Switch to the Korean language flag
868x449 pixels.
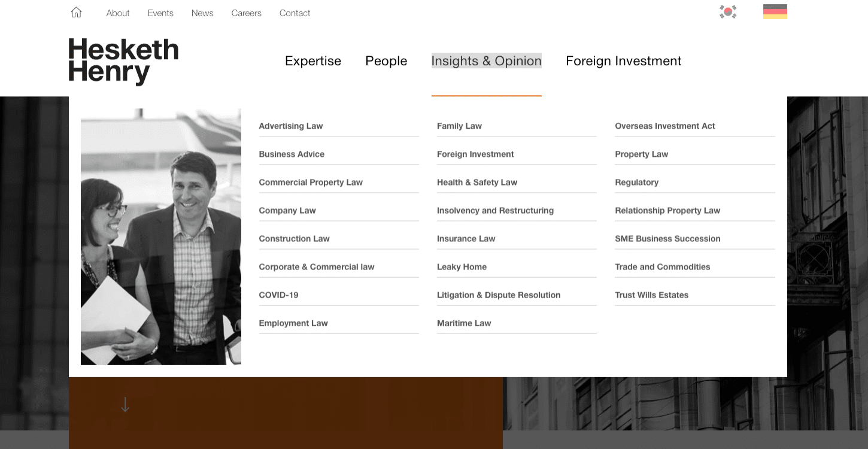pos(728,12)
